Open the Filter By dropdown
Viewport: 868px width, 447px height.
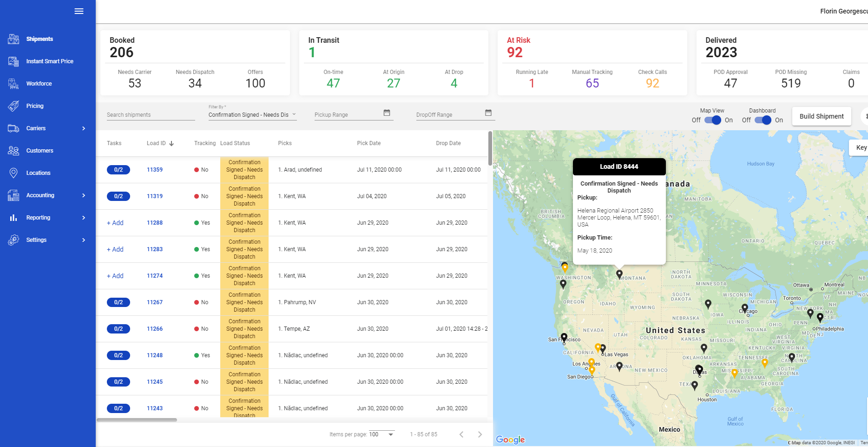[252, 114]
